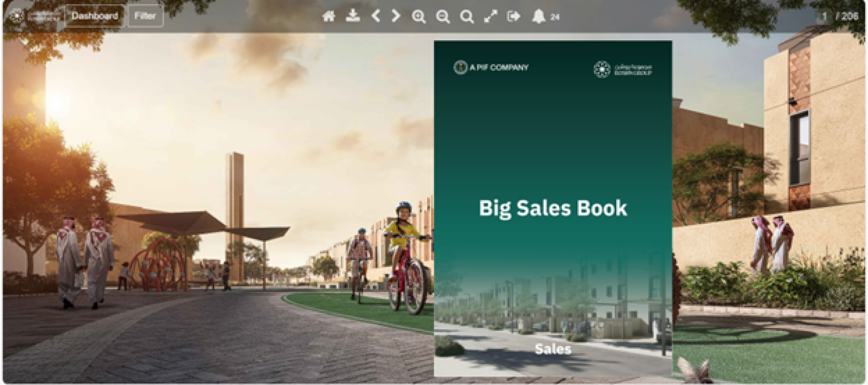Enter fullscreen with the diagonal arrows icon
The image size is (868, 385).
tap(491, 17)
